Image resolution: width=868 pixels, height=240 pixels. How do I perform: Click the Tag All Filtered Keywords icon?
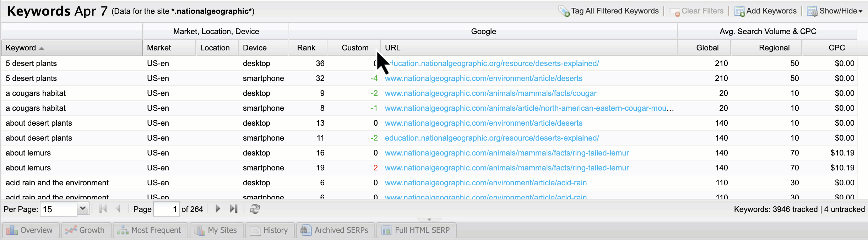[x=564, y=11]
